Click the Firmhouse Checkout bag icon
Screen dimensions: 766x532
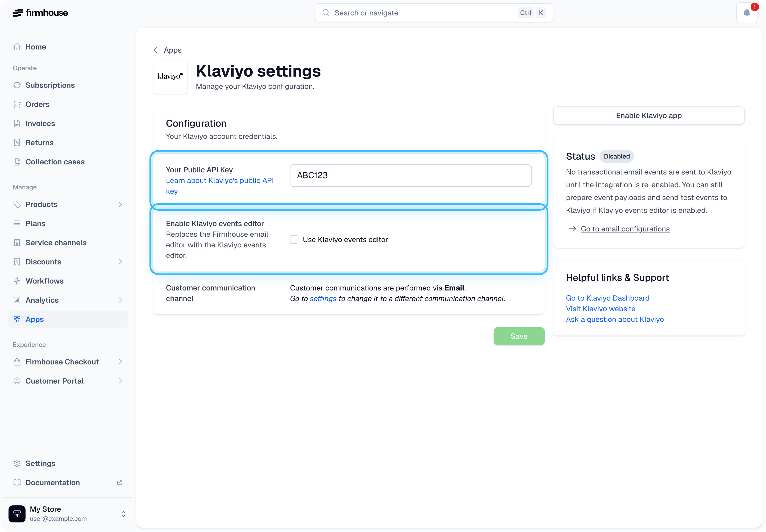(x=17, y=362)
